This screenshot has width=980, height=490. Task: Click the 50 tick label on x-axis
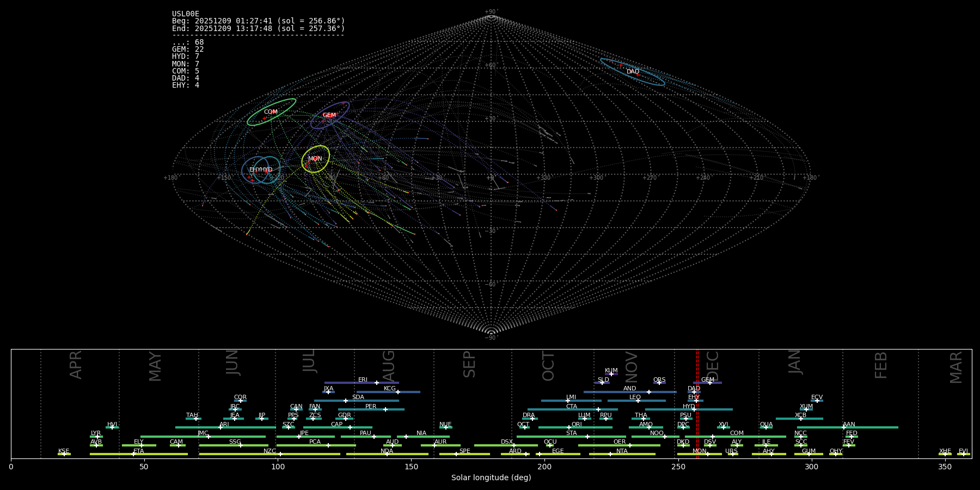[x=144, y=467]
